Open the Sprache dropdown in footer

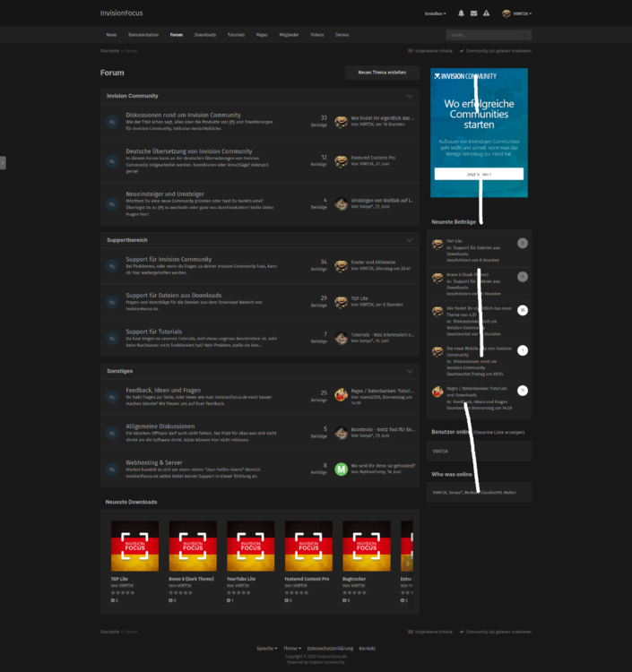(267, 648)
